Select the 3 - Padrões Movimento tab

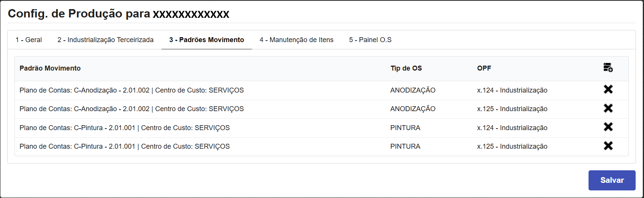tap(206, 40)
